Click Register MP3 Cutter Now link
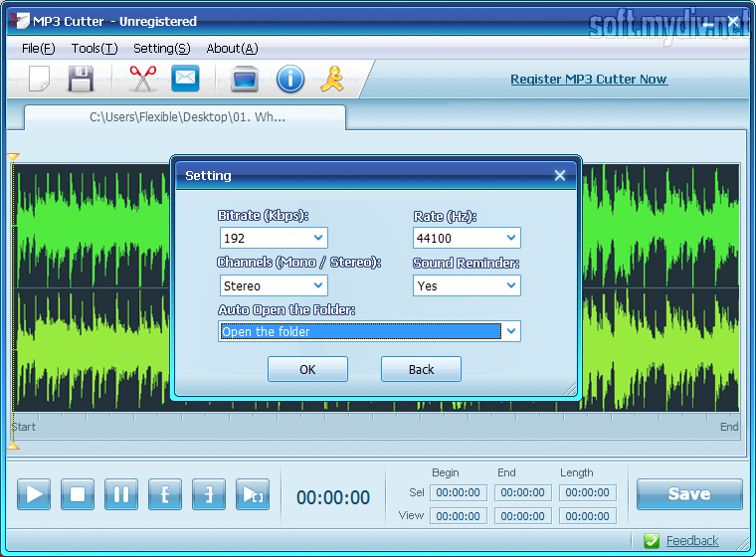756x557 pixels. (x=589, y=80)
